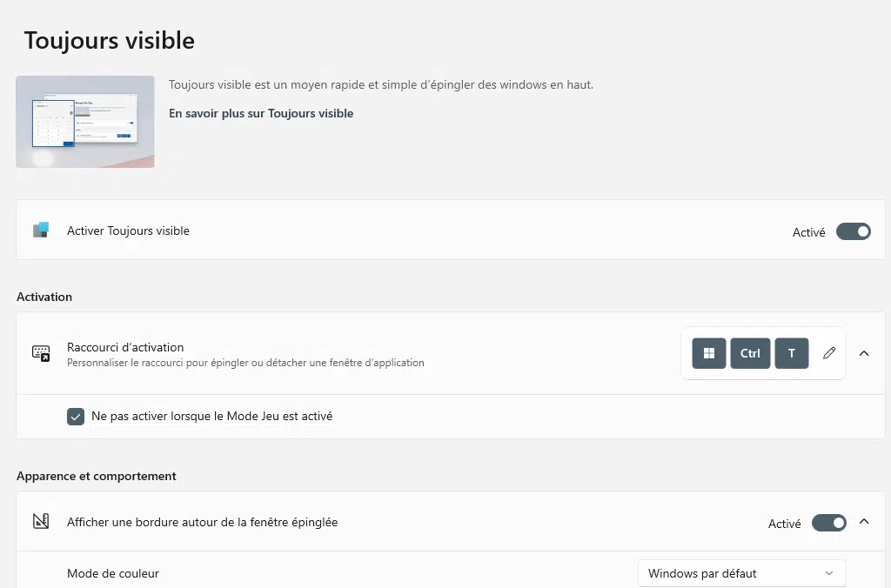Click the Apparence et comportement section heading
The height and width of the screenshot is (588, 891).
(96, 476)
